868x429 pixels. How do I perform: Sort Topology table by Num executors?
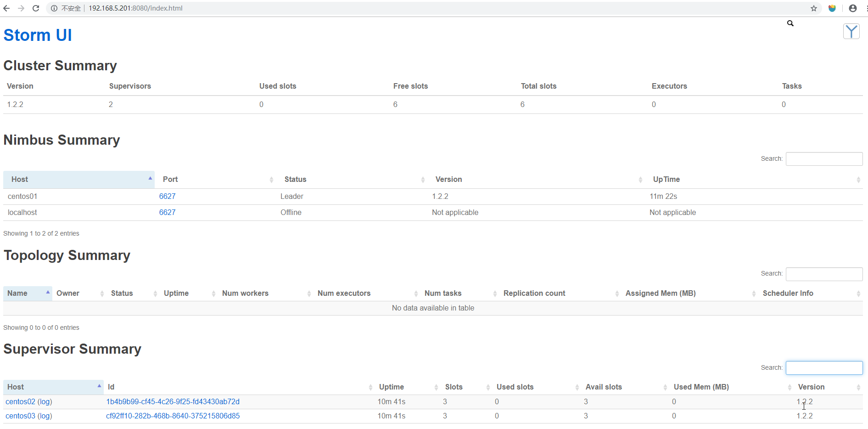367,294
